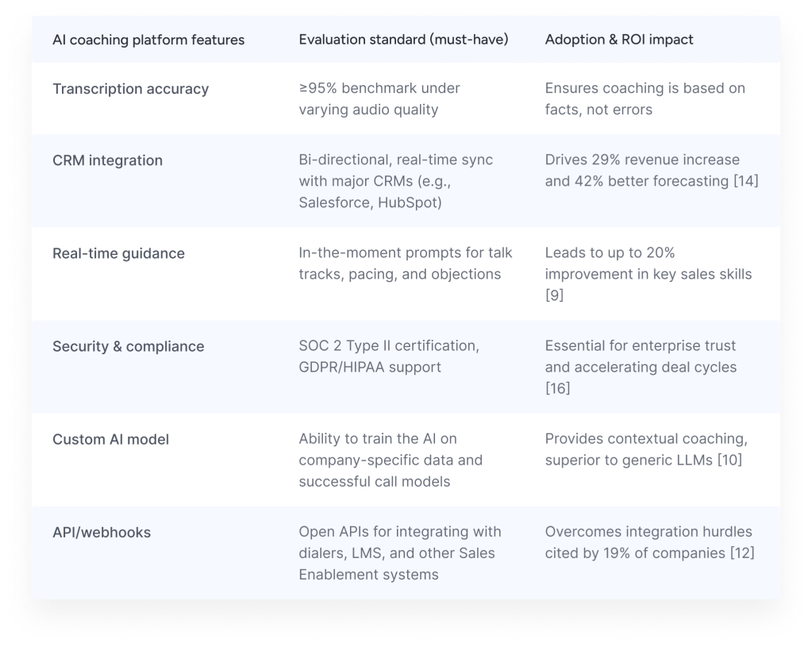Click the 'Open APIs for integrating' cell
812x647 pixels.
pyautogui.click(x=399, y=553)
